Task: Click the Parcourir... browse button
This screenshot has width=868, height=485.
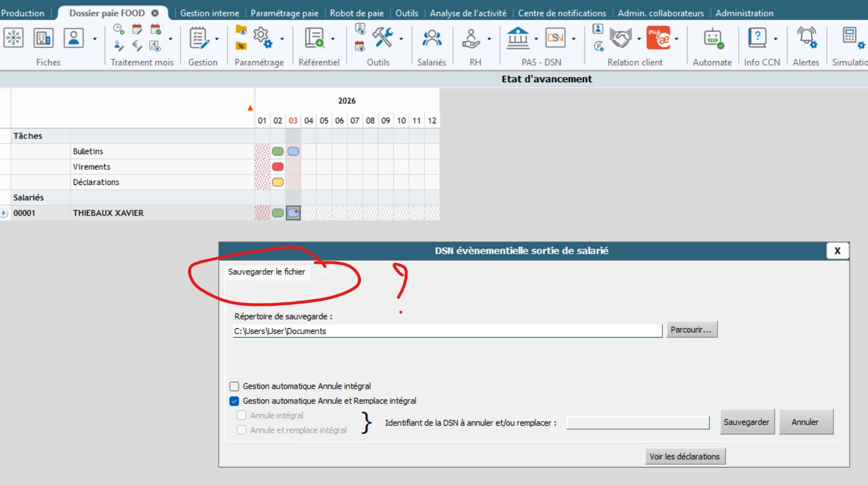Action: [692, 330]
